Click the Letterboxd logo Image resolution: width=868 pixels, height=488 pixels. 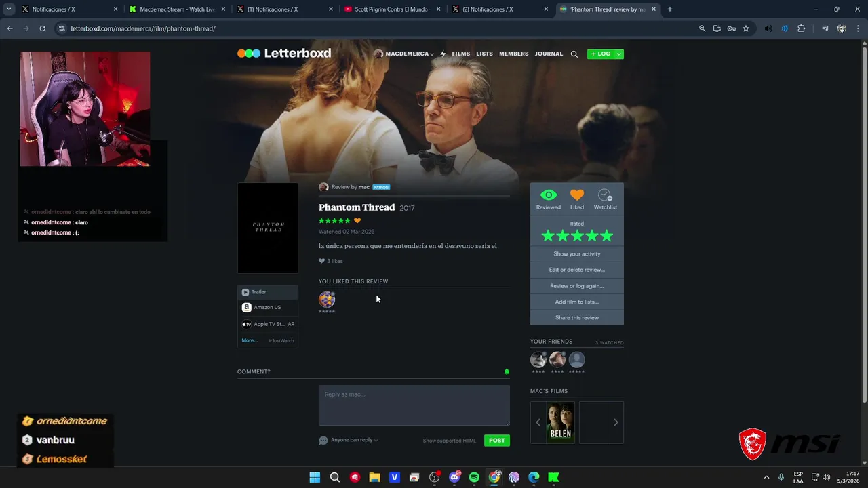click(x=284, y=54)
